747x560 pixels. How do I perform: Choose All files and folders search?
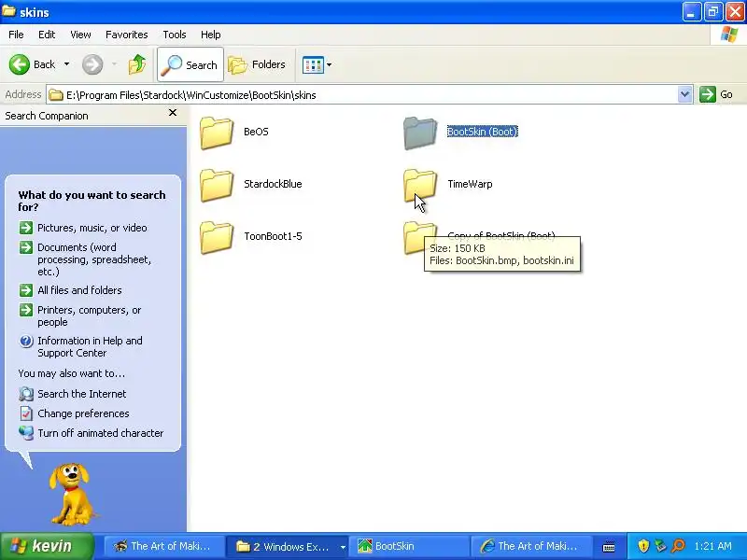[x=79, y=290]
